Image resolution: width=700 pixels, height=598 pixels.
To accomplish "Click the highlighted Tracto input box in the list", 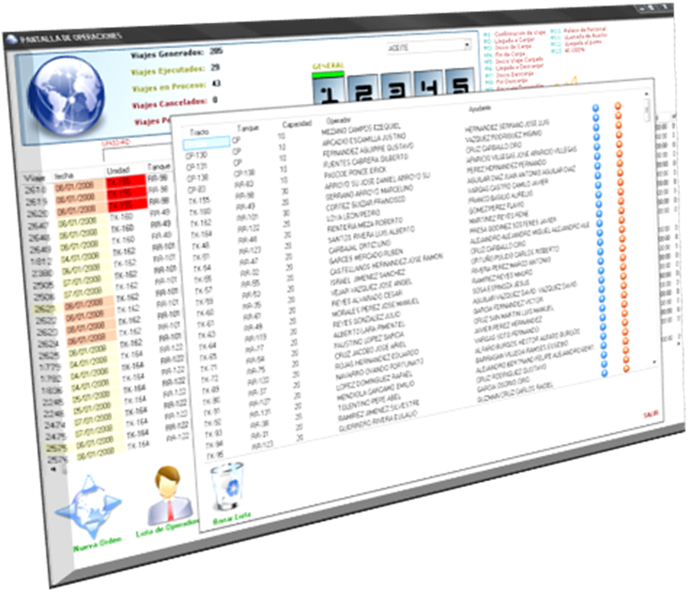I will pos(206,144).
